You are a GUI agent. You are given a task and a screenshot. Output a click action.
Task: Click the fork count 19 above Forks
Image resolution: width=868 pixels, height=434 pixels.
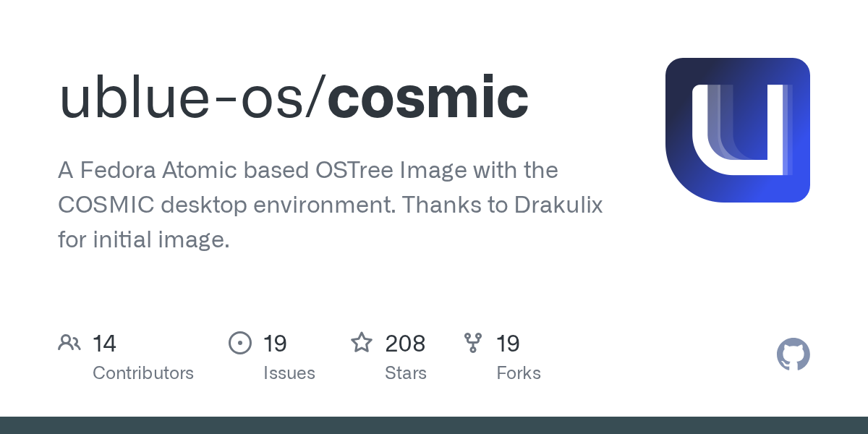tap(508, 344)
